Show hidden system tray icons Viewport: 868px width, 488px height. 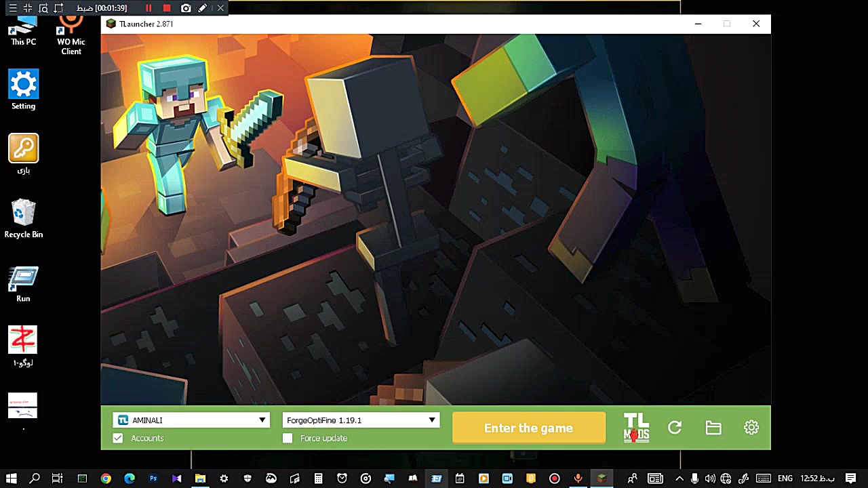(x=679, y=479)
